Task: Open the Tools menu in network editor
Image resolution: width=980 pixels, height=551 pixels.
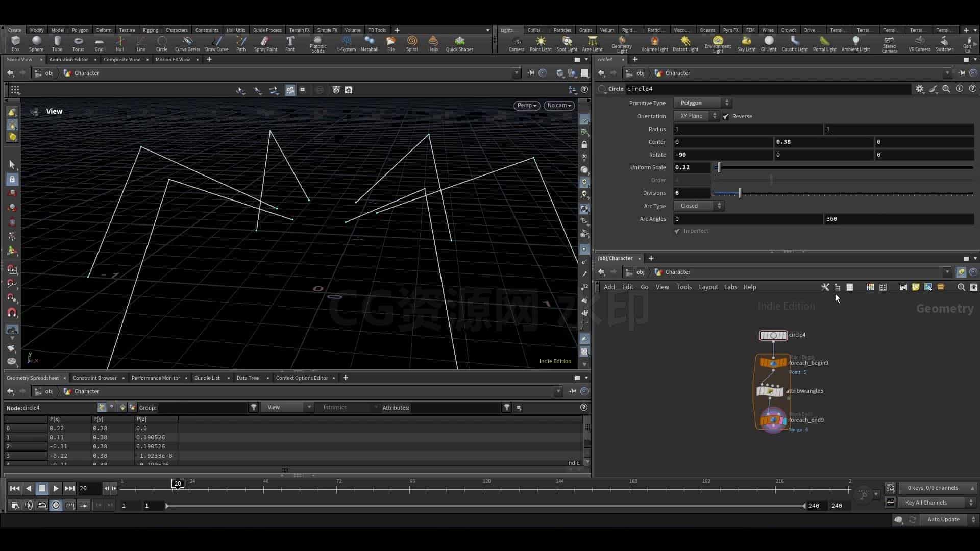Action: 683,287
